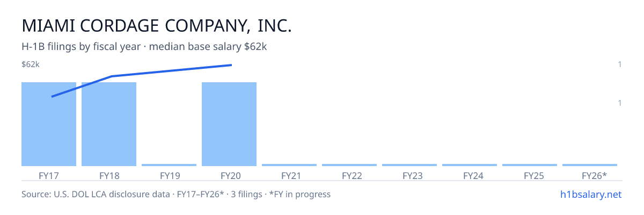Click the thin FY23 bar
The height and width of the screenshot is (215, 644).
pos(409,165)
